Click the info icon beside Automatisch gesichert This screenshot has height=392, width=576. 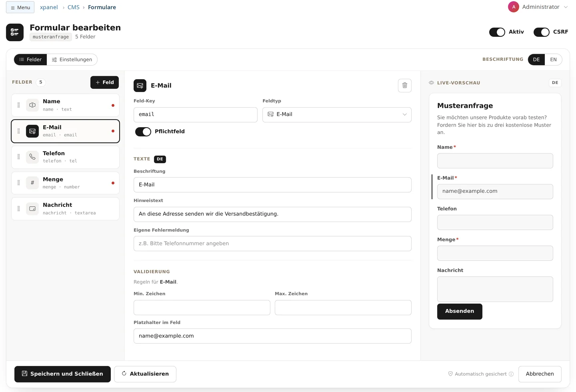511,374
